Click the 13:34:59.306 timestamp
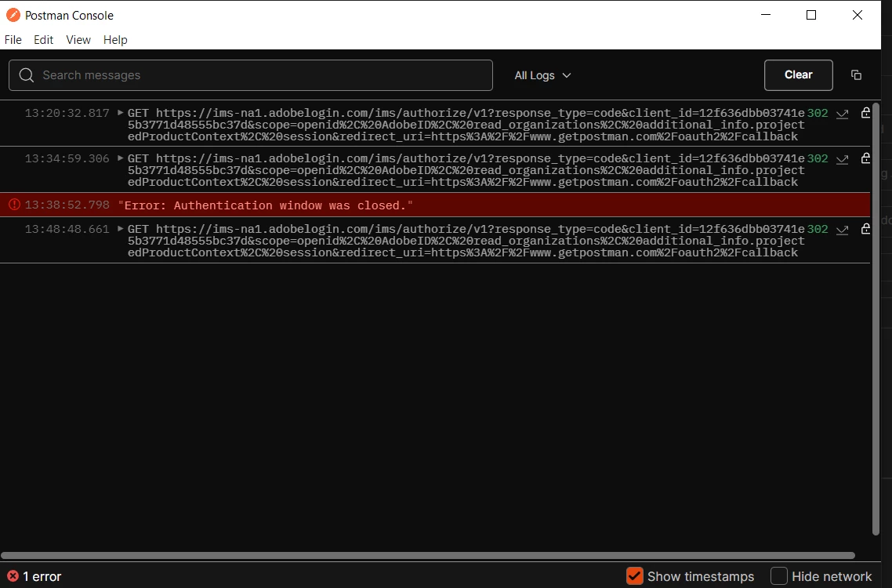This screenshot has width=892, height=588. coord(67,159)
